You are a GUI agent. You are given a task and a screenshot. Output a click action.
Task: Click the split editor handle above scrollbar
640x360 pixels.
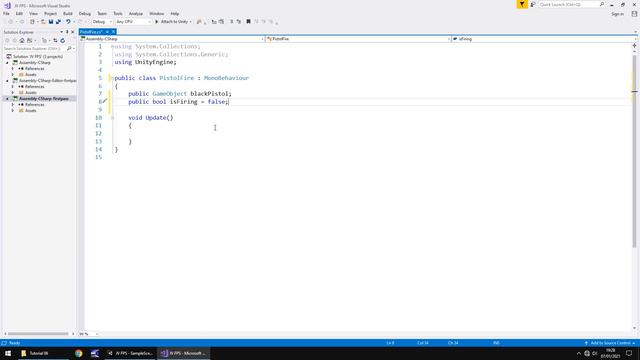point(634,46)
